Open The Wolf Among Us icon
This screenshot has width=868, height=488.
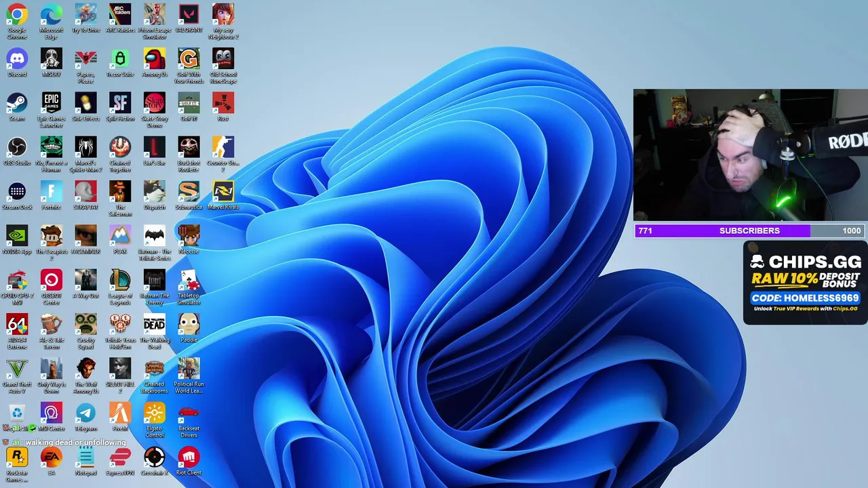[85, 369]
